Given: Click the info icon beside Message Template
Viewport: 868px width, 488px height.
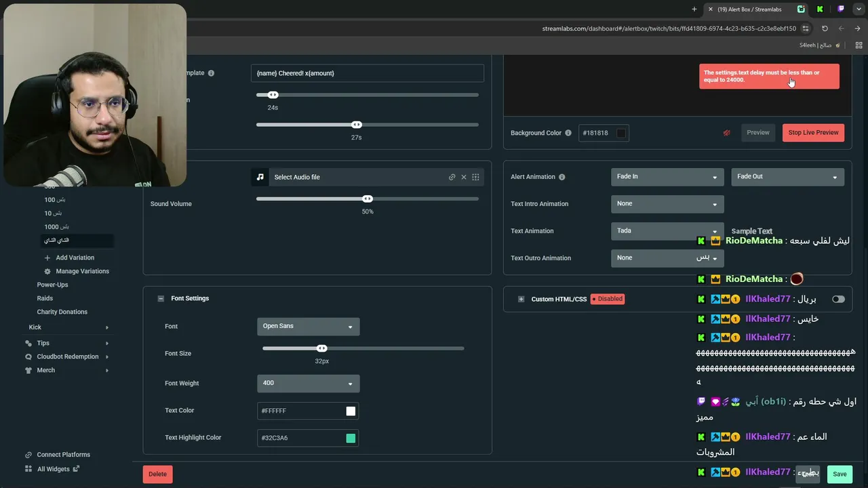Looking at the screenshot, I should coord(211,73).
